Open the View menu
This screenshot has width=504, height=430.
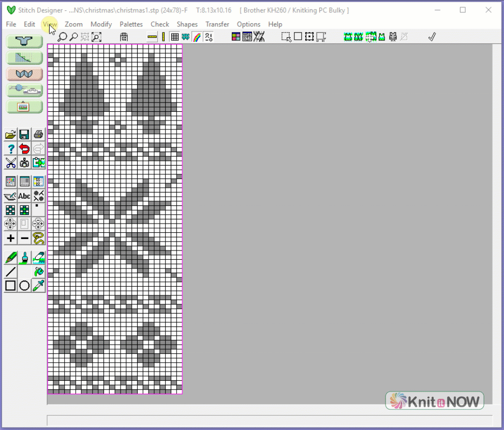click(x=50, y=24)
